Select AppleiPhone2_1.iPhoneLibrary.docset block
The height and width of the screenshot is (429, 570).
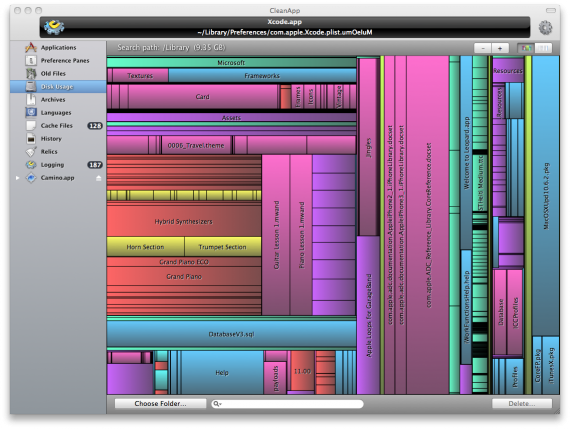click(390, 225)
